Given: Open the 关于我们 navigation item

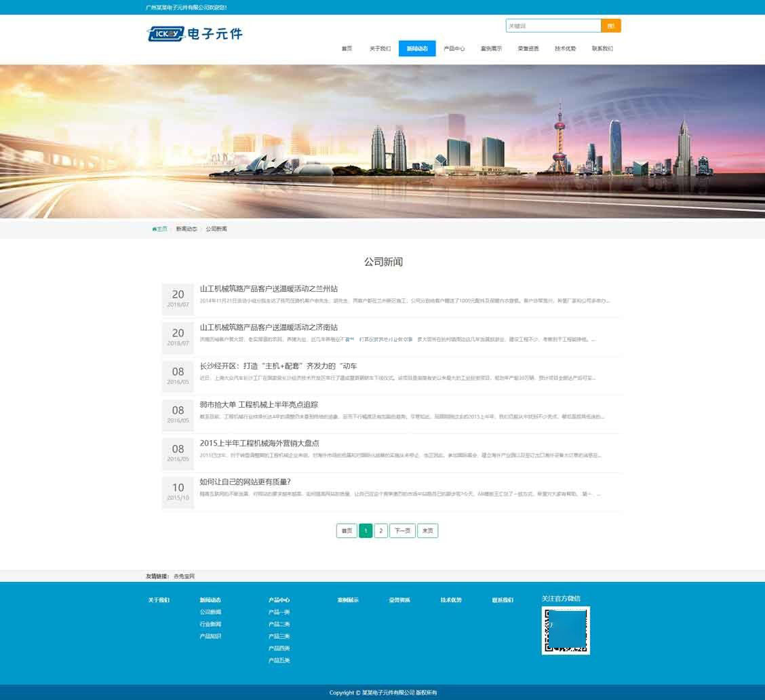Looking at the screenshot, I should pyautogui.click(x=379, y=48).
